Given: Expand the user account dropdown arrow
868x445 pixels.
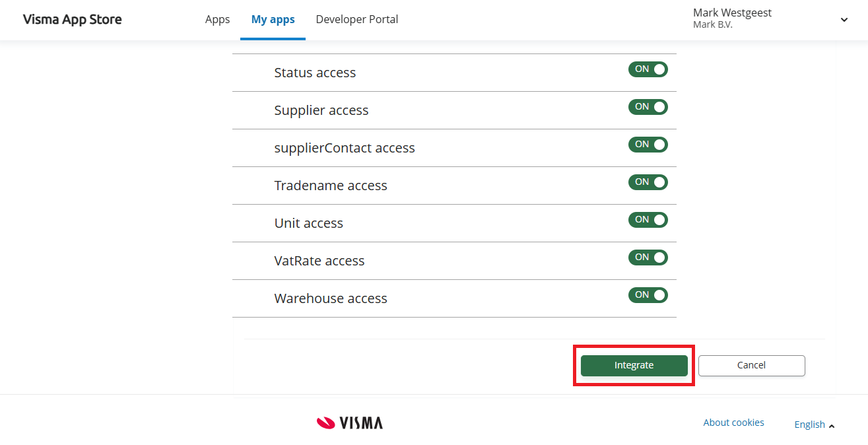Looking at the screenshot, I should click(844, 20).
